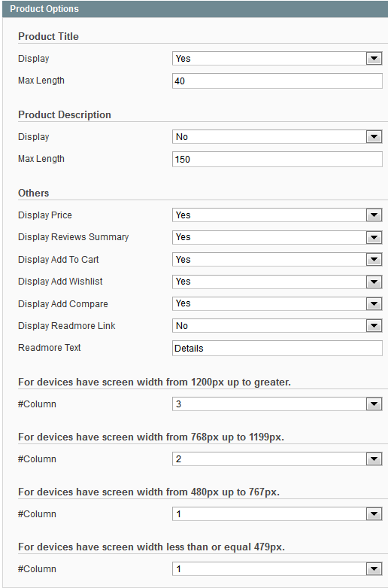Screen dimensions: 388x588
Task: Click arrow icon of Display Price select
Action: click(374, 215)
